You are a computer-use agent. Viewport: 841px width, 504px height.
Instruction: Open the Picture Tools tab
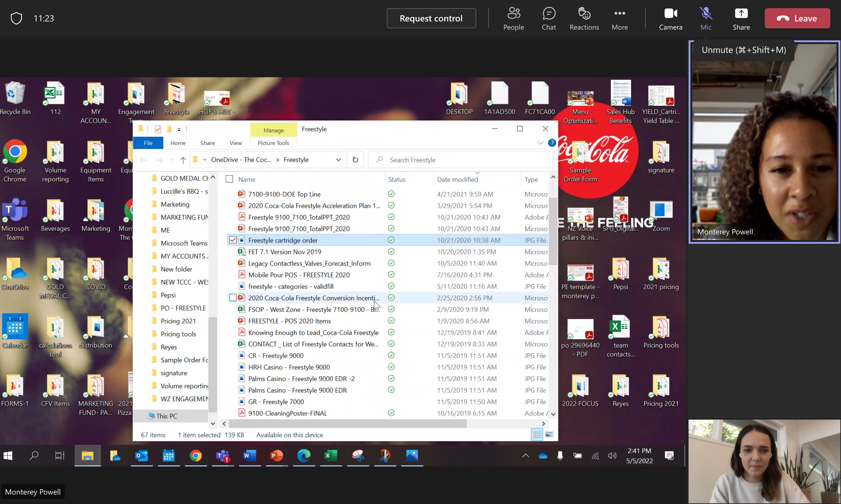(x=273, y=143)
